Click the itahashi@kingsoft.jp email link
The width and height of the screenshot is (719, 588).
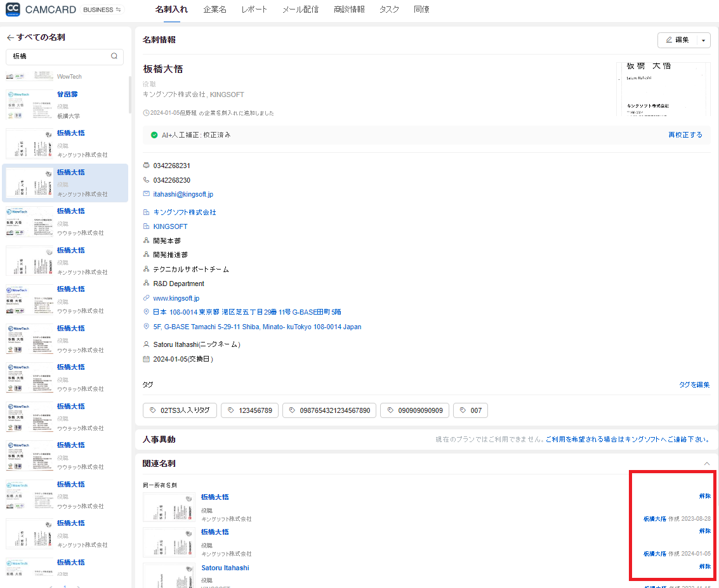pyautogui.click(x=183, y=194)
